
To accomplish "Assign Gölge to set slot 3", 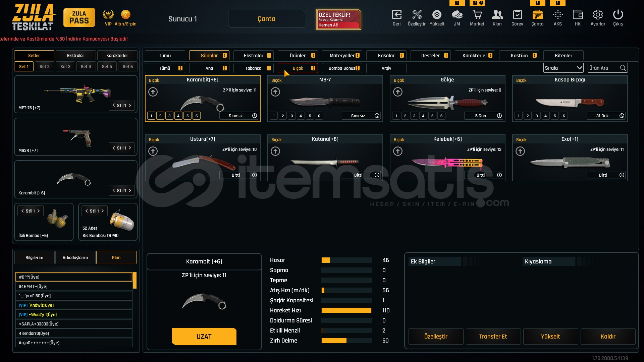I will (414, 116).
